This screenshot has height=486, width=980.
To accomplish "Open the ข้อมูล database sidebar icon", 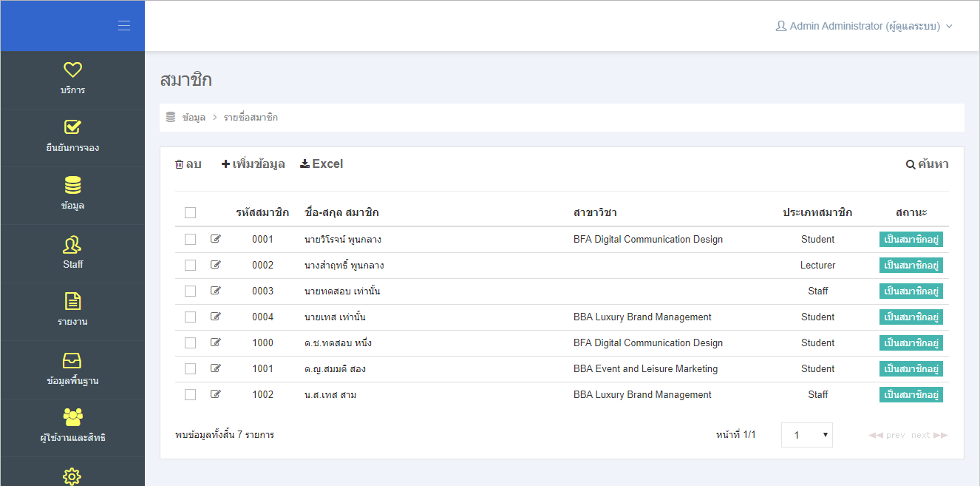I will 72,185.
